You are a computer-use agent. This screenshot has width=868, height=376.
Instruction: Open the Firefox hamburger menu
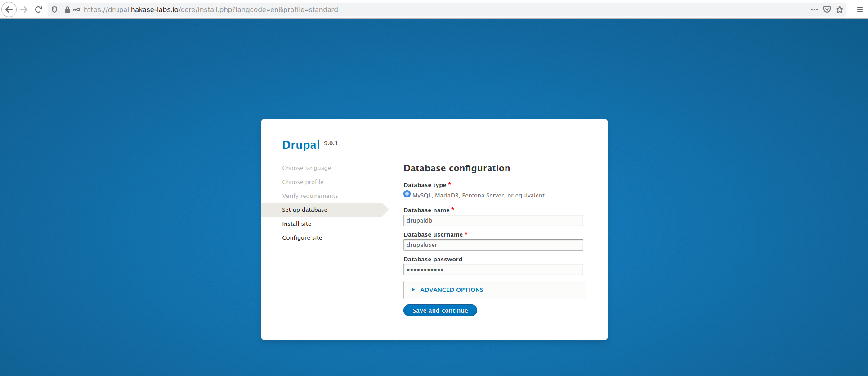(x=859, y=9)
